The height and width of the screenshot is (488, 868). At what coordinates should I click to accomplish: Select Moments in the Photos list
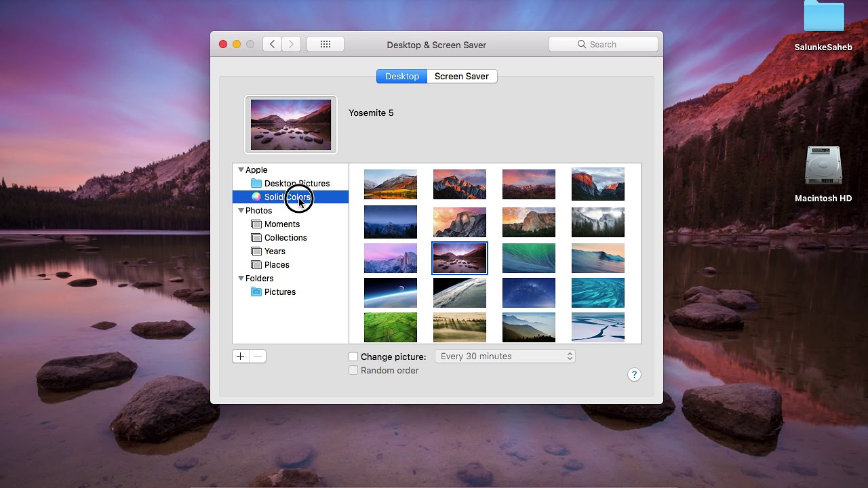click(x=281, y=224)
